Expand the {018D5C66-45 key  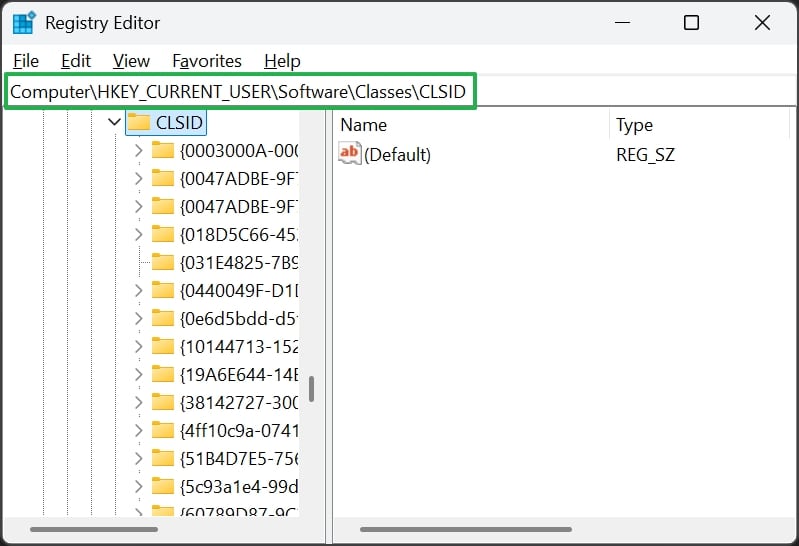(139, 235)
